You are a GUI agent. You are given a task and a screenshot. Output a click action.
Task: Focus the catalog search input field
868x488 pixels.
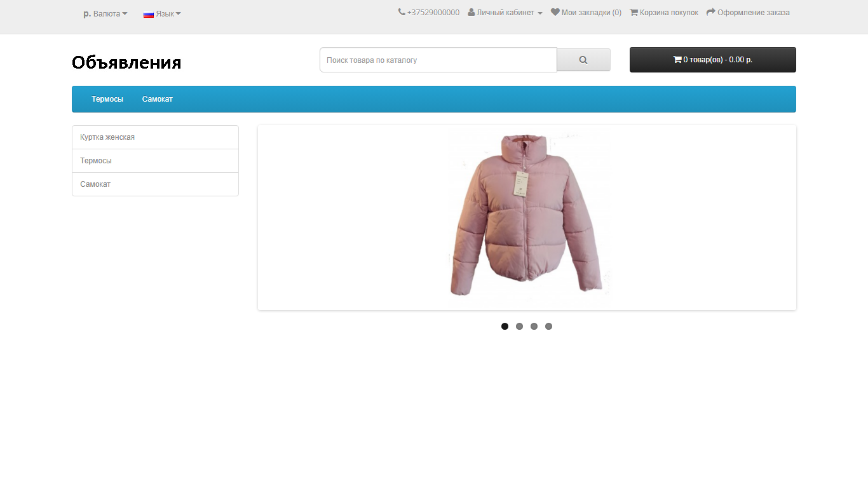click(x=438, y=60)
